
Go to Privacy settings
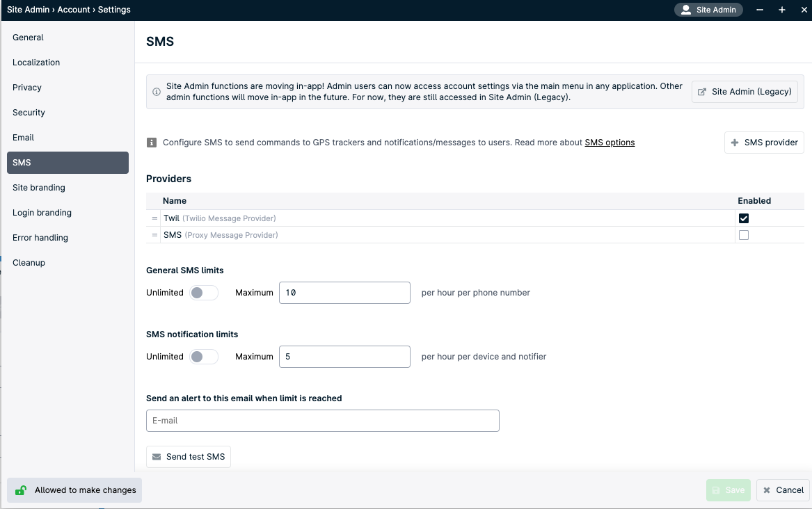tap(67, 88)
